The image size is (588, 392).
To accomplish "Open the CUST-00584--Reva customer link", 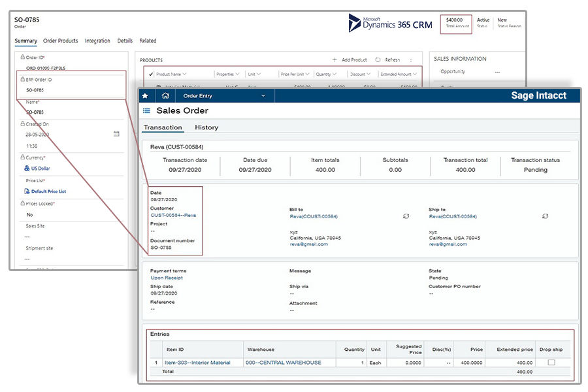I will pyautogui.click(x=173, y=215).
